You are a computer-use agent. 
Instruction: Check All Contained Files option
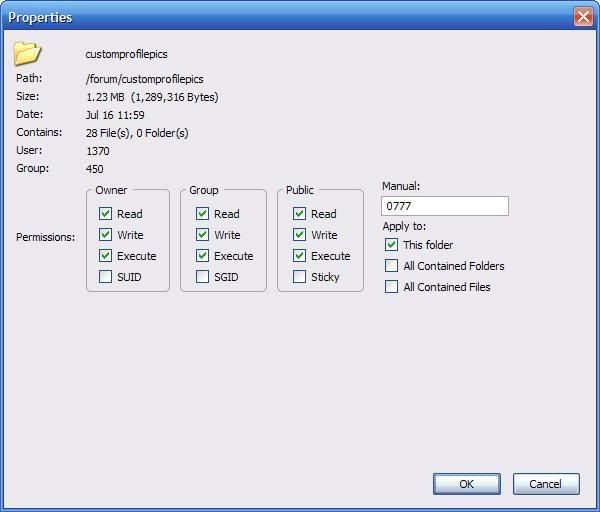(391, 287)
